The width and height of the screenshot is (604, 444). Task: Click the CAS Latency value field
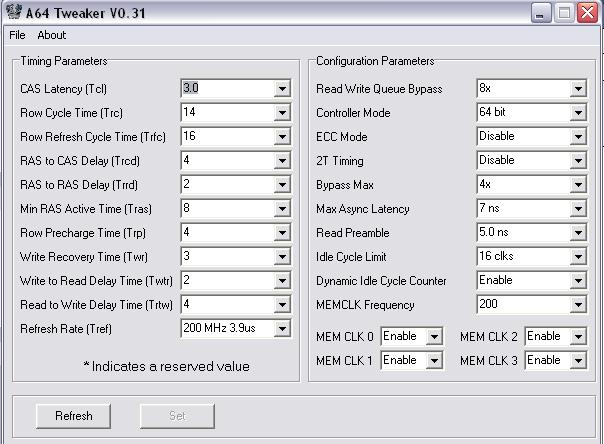(226, 89)
